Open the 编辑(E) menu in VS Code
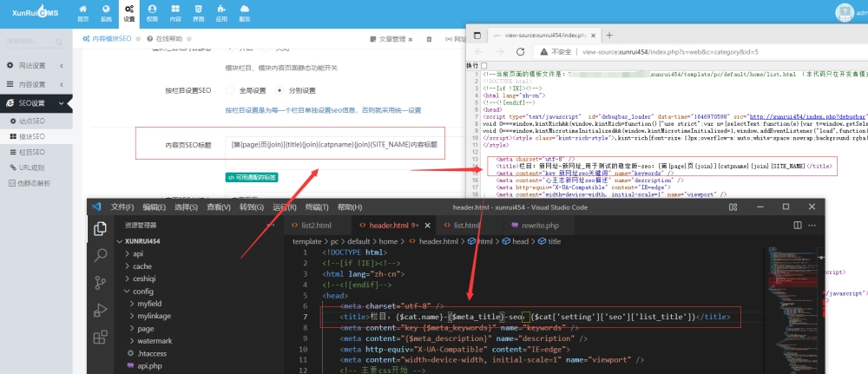Screen dimensions: 868x374 [x=155, y=207]
